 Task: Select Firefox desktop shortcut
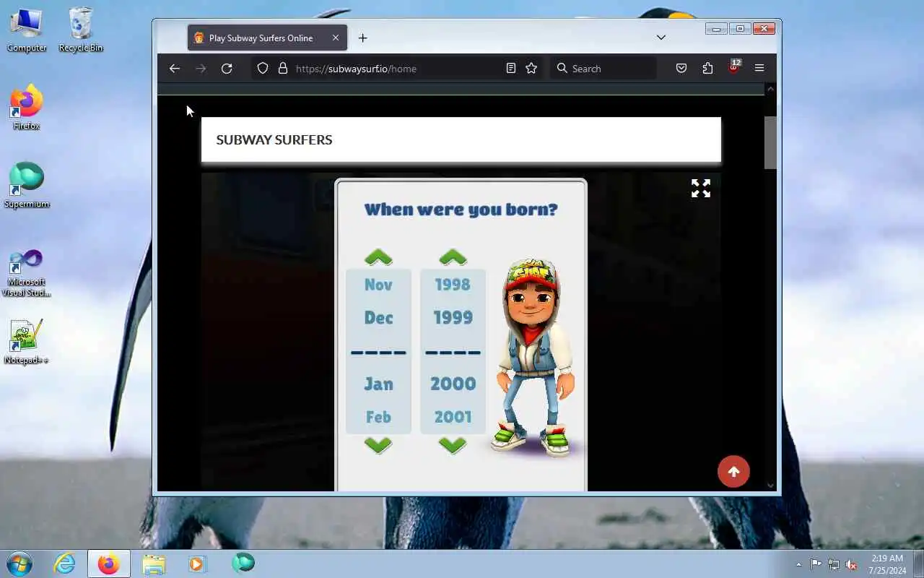point(27,108)
